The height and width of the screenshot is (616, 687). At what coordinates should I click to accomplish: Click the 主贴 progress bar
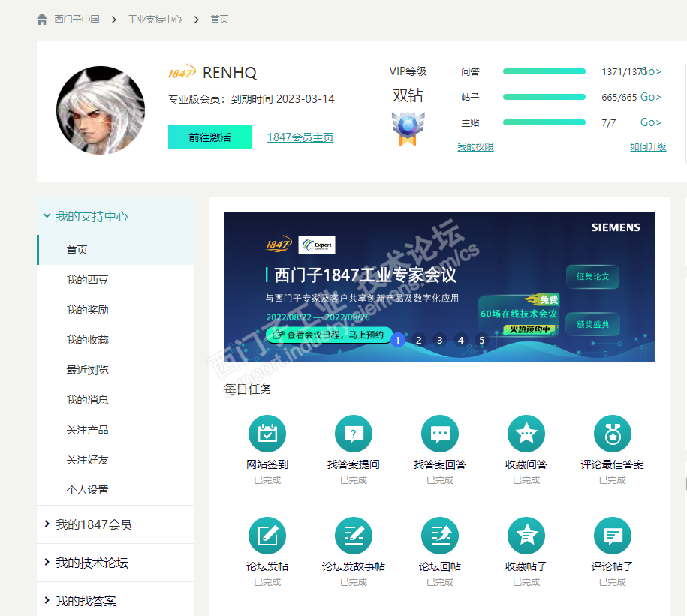(544, 122)
